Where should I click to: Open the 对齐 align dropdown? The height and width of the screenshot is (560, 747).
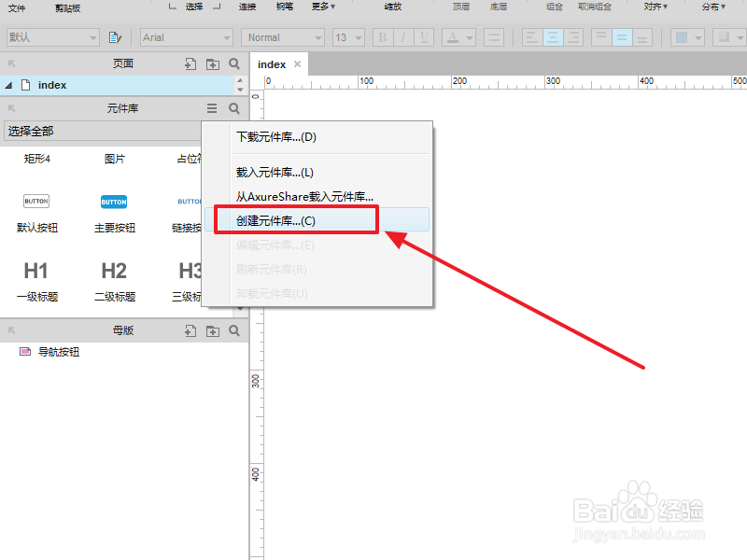[655, 7]
